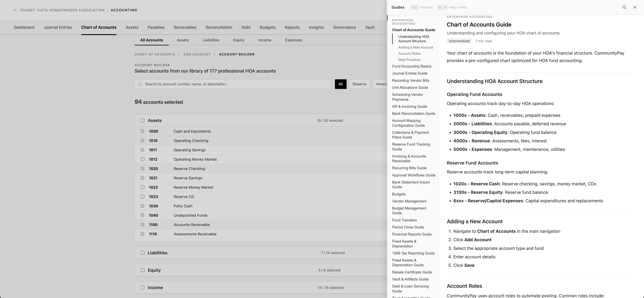The height and width of the screenshot is (298, 644).
Task: Uncheck the 1020 Reserve Checking account
Action: click(142, 169)
